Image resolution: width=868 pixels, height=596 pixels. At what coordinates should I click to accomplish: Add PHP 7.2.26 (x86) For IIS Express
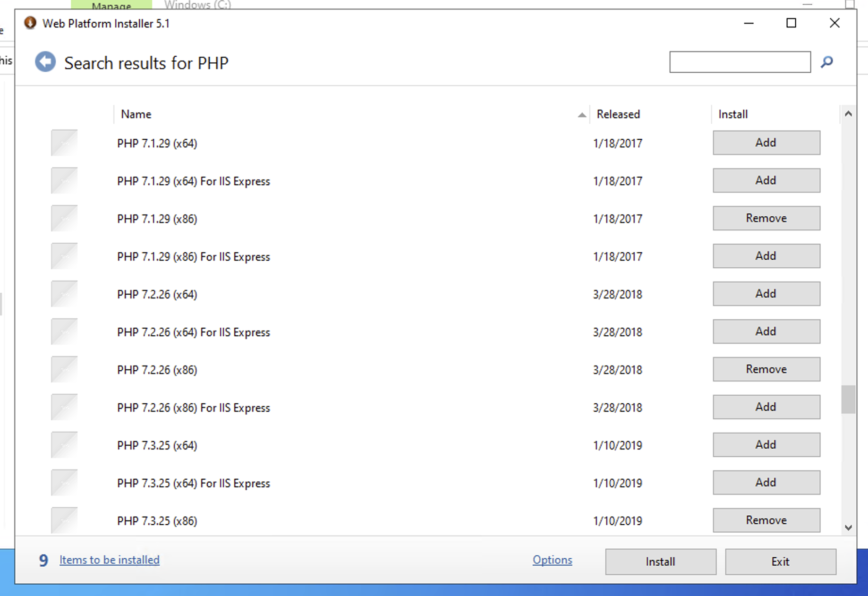point(766,407)
